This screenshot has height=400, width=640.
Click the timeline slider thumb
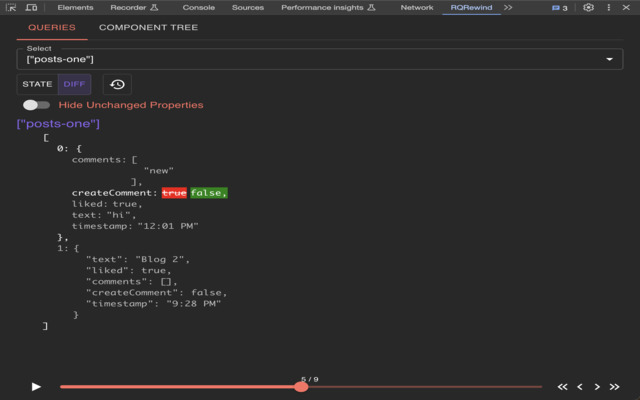[301, 387]
